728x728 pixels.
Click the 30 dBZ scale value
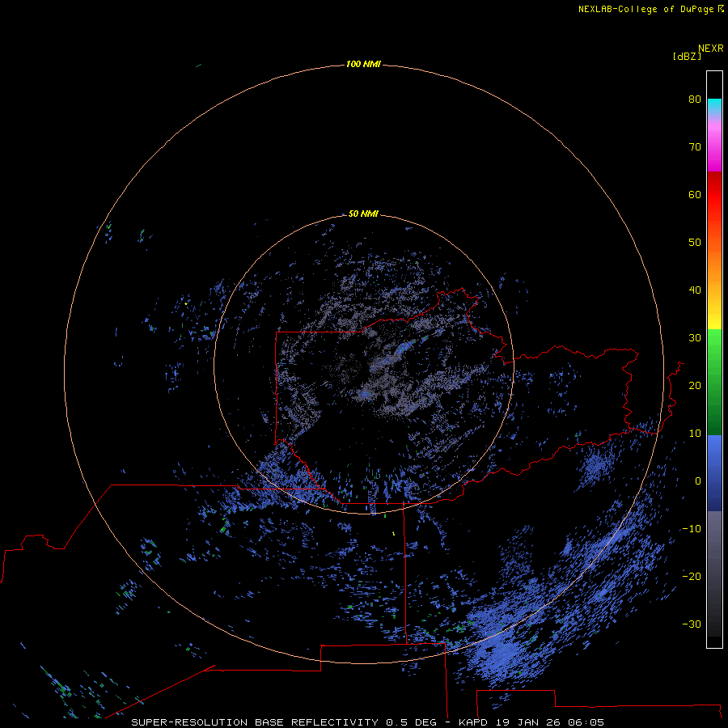tap(695, 338)
